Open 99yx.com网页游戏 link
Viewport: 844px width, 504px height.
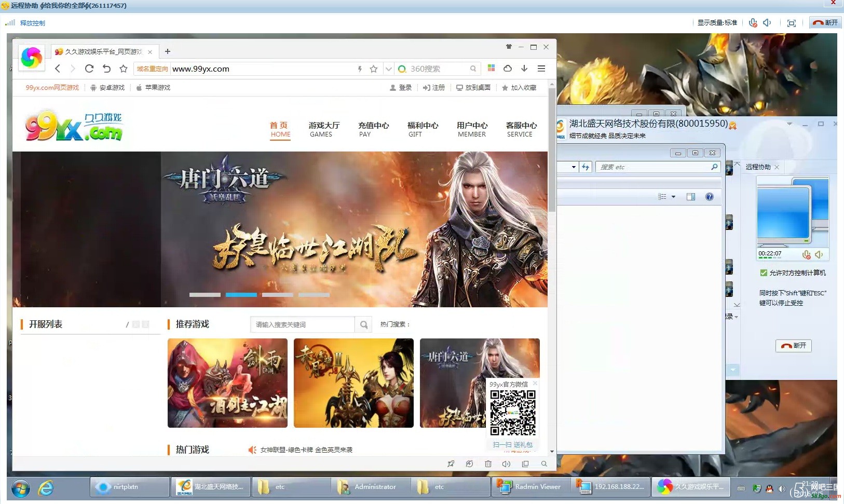[52, 88]
